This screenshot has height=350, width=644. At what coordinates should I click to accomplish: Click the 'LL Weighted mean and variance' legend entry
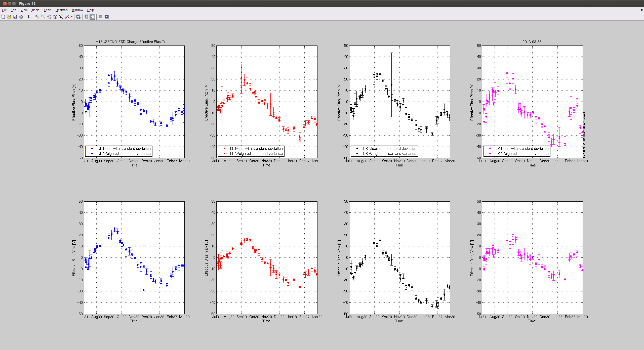point(256,154)
